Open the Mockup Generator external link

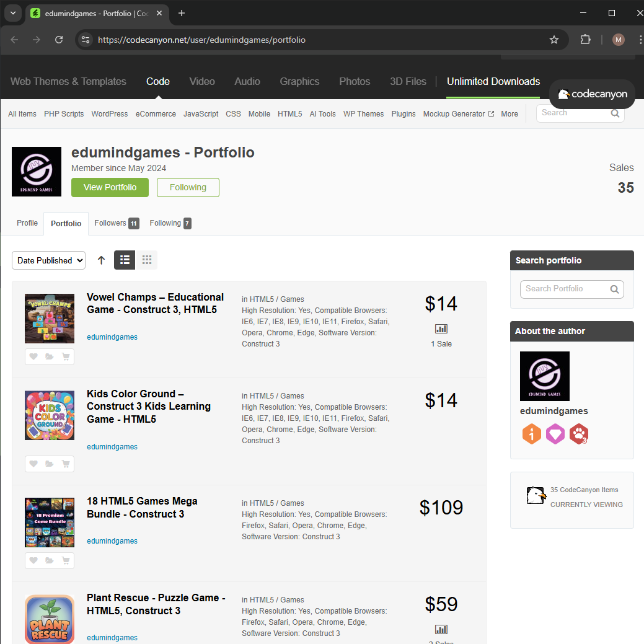[458, 114]
